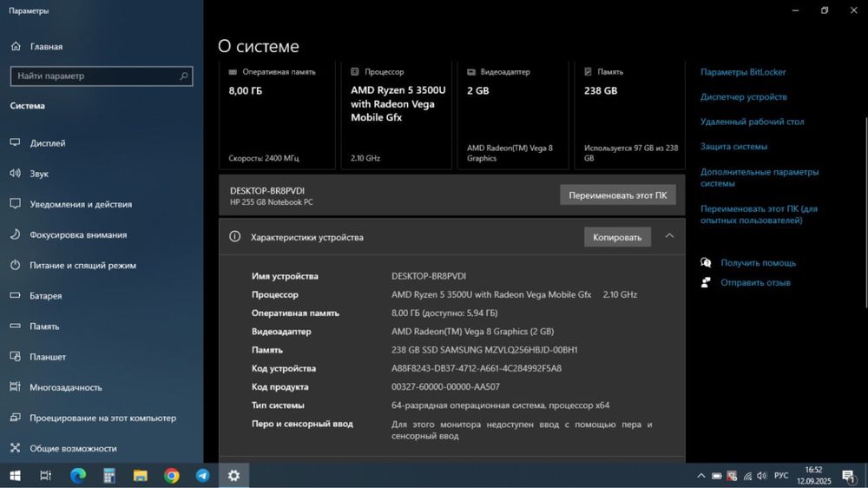Click AMD Radeon(TM) Vega 8 Graphics (2 GB) value
Screen dimensions: 868x488
472,331
